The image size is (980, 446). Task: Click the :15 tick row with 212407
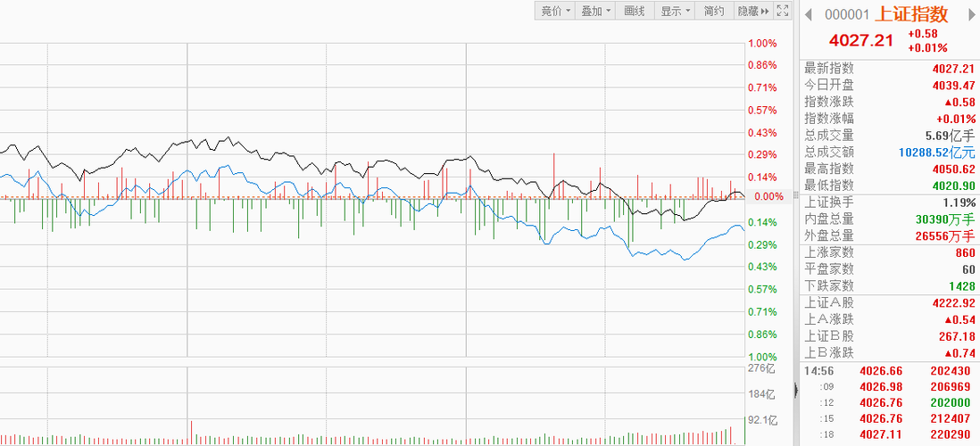[889, 419]
